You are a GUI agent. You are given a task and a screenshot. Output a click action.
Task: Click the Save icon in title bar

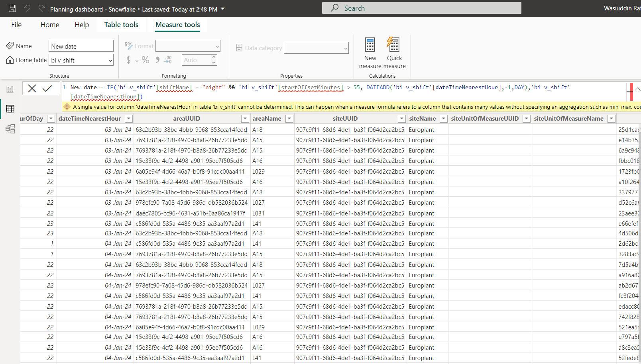pos(12,8)
